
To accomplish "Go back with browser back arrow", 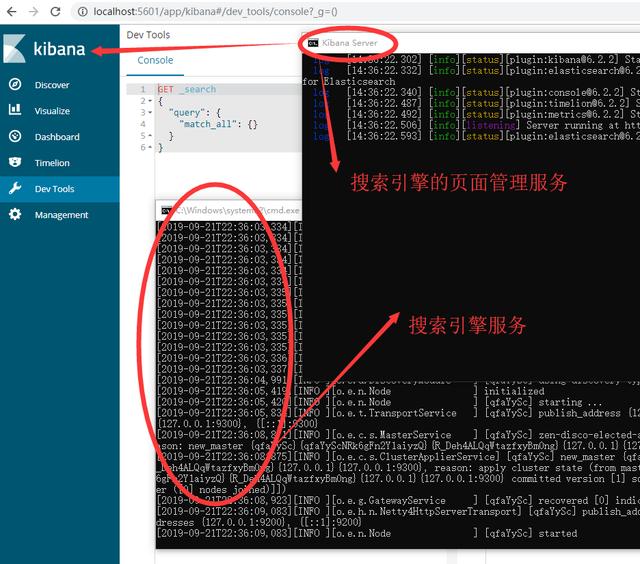I will [x=11, y=11].
